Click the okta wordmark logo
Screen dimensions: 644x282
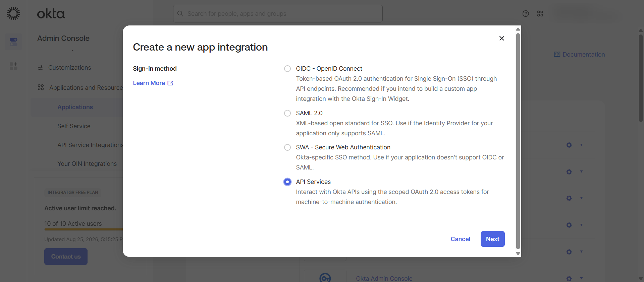click(51, 14)
